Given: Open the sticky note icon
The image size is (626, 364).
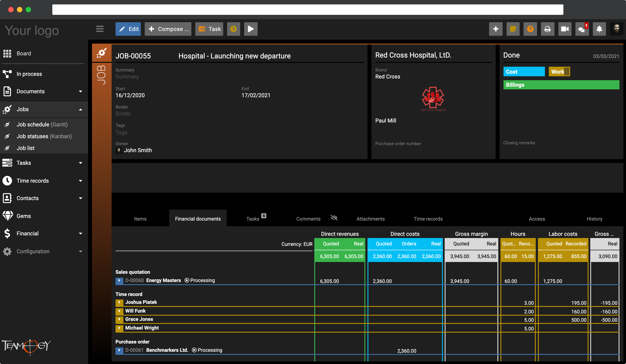Looking at the screenshot, I should pyautogui.click(x=513, y=29).
